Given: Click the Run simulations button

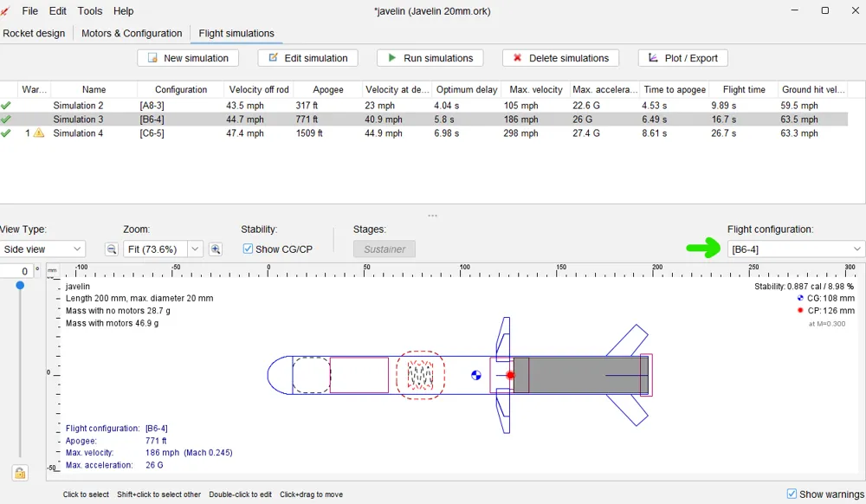Looking at the screenshot, I should tap(430, 58).
